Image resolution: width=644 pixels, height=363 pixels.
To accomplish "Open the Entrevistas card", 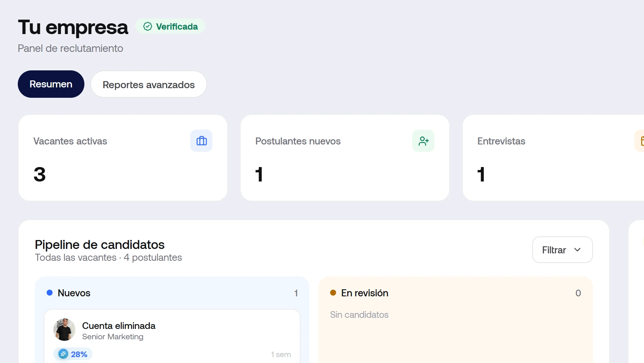I will point(553,158).
